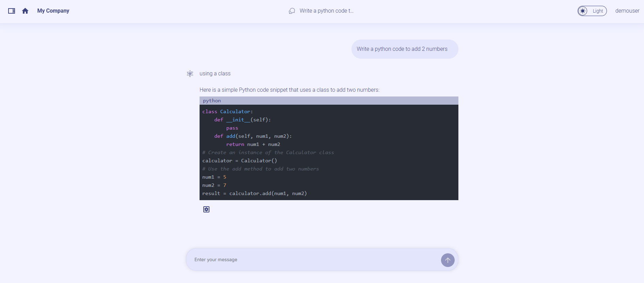Select the python label on code block

click(212, 100)
